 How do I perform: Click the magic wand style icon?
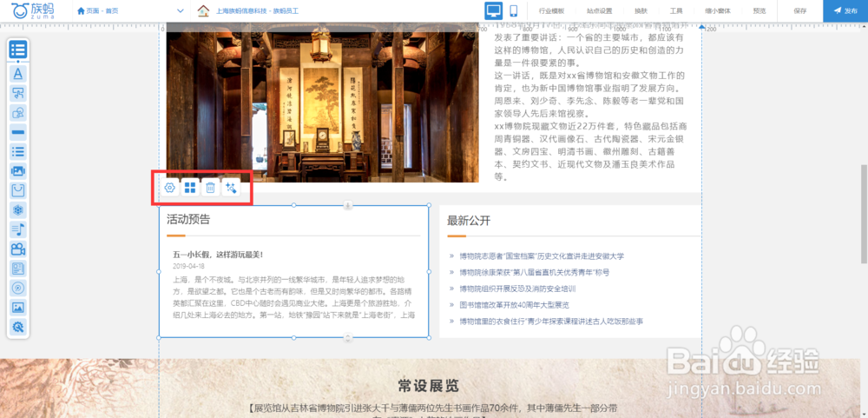[231, 188]
